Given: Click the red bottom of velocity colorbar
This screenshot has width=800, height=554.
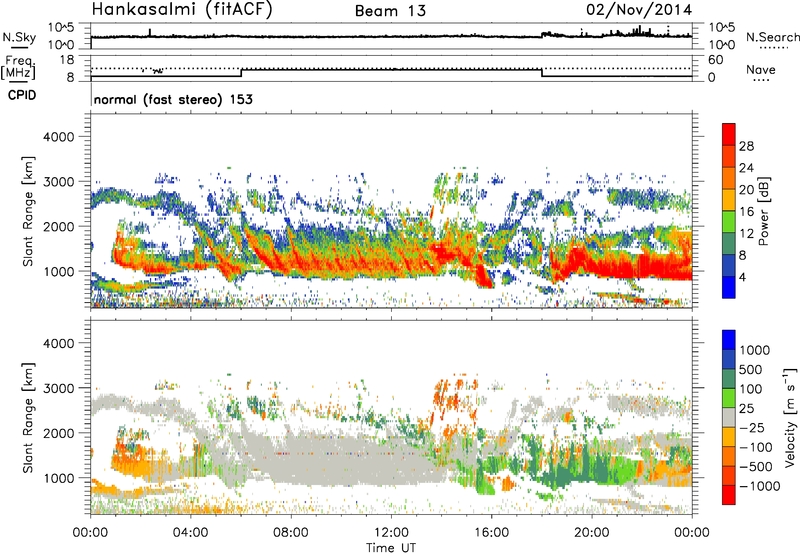Looking at the screenshot, I should point(729,495).
